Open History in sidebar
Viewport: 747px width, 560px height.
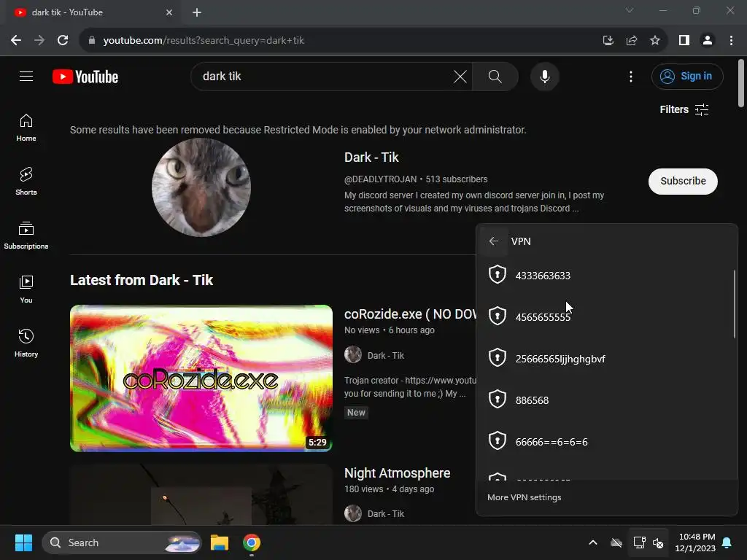coord(26,343)
